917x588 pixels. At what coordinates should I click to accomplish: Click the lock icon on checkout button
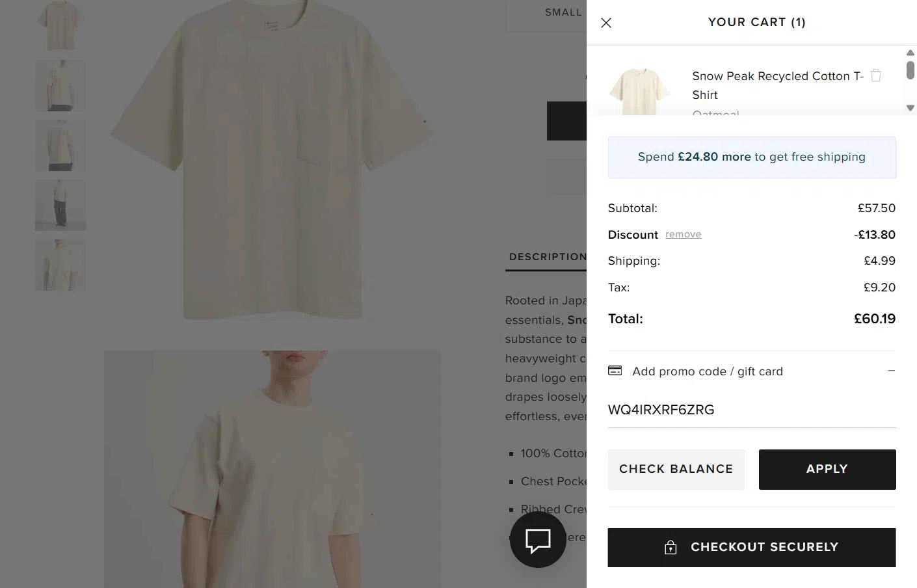(671, 548)
